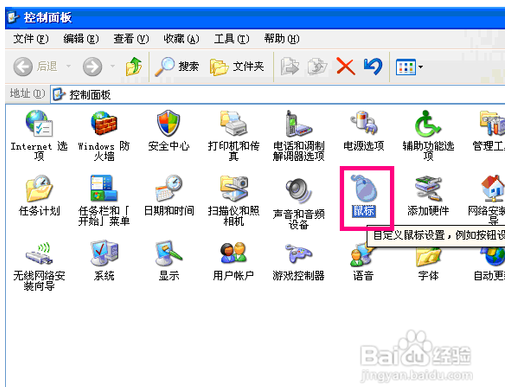Image resolution: width=515 pixels, height=387 pixels.
Task: Open the 无线网络安装向导 icon
Action: pyautogui.click(x=39, y=253)
